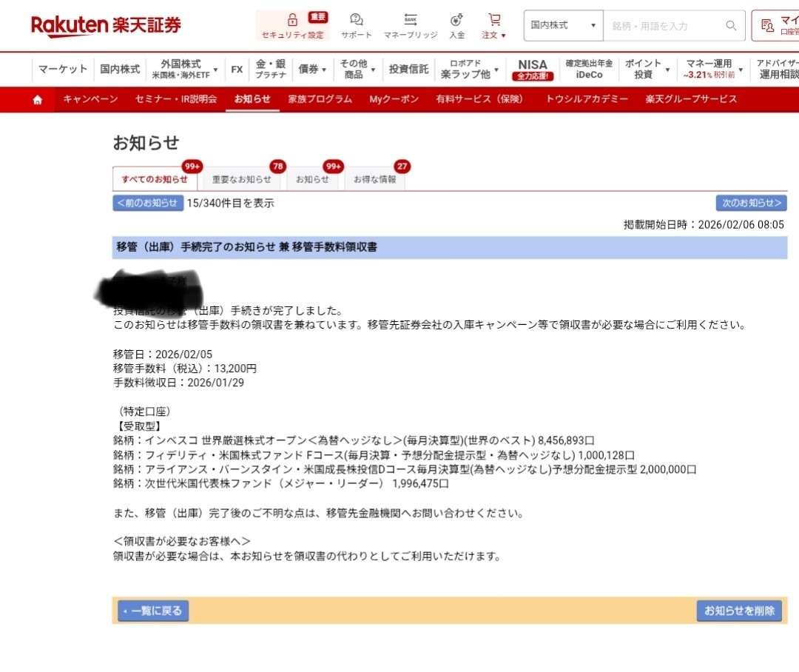Click the 移管手数料（税込）：13,200円 line
799x672 pixels.
click(x=185, y=369)
